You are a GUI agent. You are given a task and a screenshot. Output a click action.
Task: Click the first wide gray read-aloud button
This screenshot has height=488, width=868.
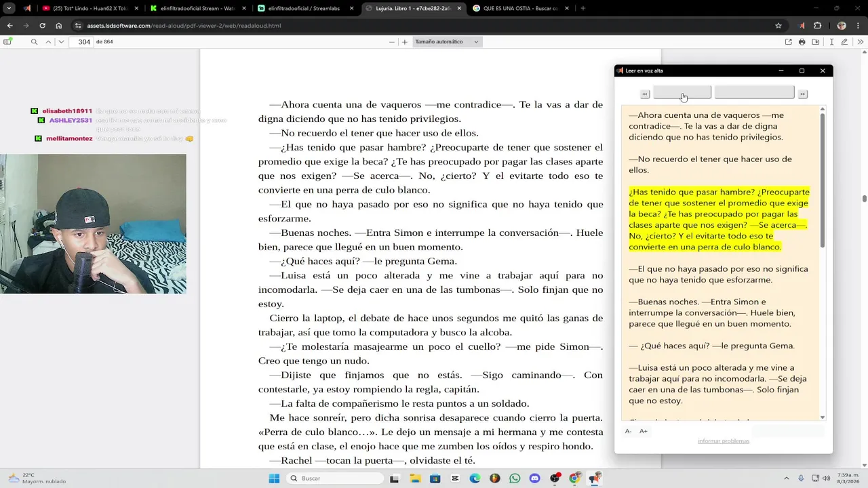682,93
